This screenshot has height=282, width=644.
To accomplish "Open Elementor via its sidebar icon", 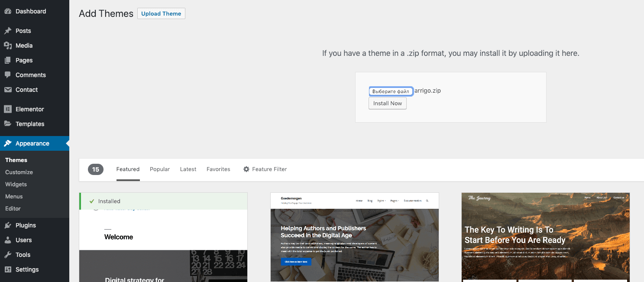I will point(8,109).
